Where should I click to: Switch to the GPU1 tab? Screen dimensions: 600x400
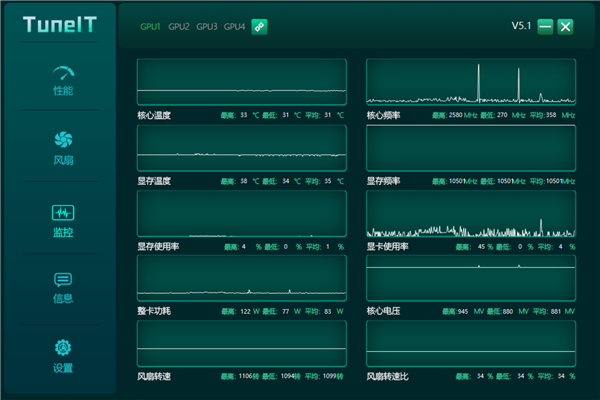150,26
